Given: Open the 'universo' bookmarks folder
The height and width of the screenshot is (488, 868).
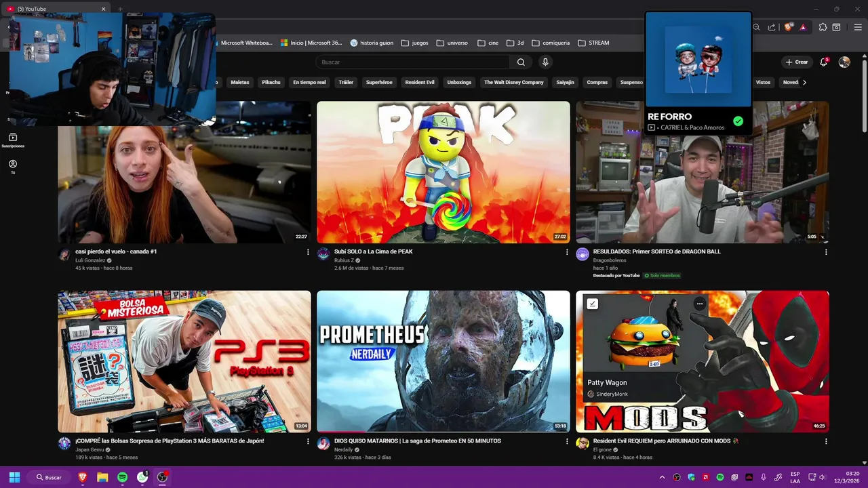Looking at the screenshot, I should tap(452, 43).
